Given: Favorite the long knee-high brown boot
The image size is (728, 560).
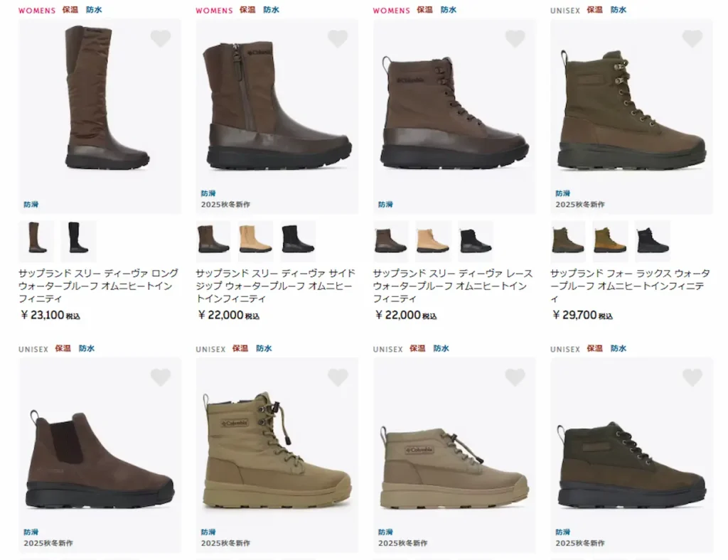Looking at the screenshot, I should click(161, 38).
